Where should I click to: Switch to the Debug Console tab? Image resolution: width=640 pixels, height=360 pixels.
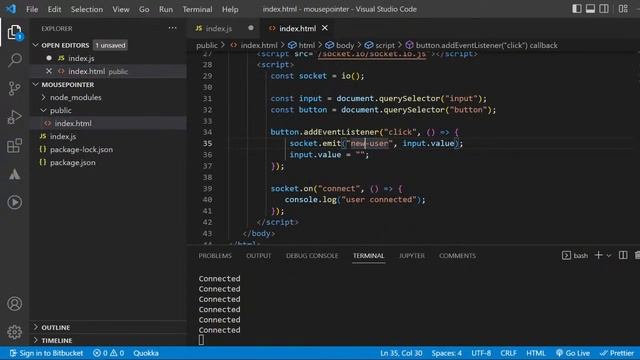tap(312, 256)
